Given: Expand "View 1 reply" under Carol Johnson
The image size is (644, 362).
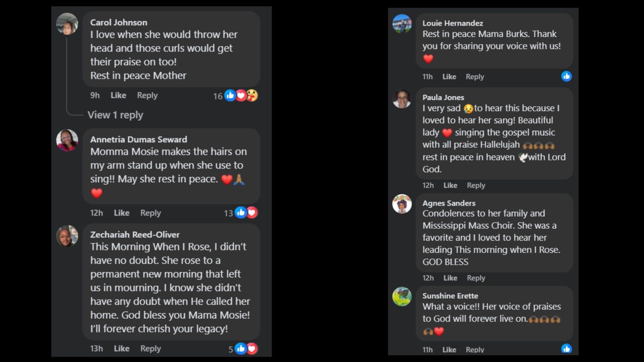Looking at the screenshot, I should (115, 115).
